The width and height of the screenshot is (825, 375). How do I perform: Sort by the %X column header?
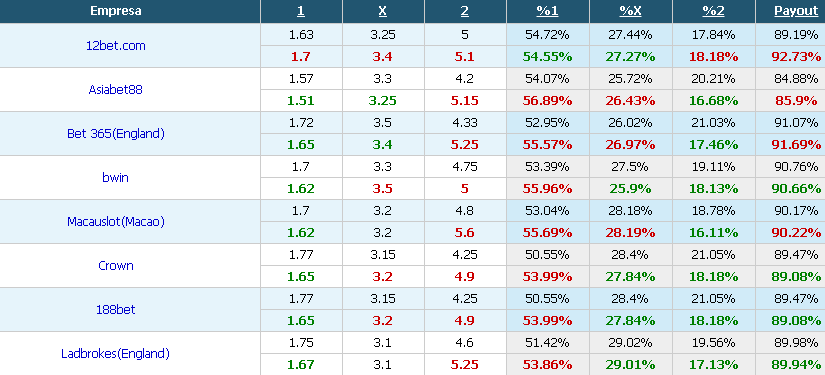[630, 11]
